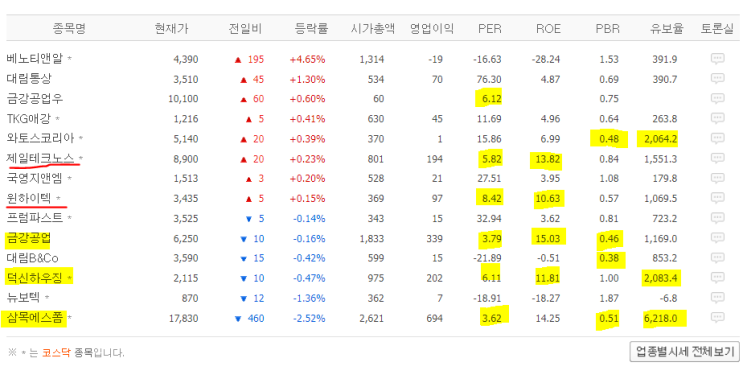This screenshot has width=743, height=383.
Task: Select the 694 operating profit value
Action: 434,318
